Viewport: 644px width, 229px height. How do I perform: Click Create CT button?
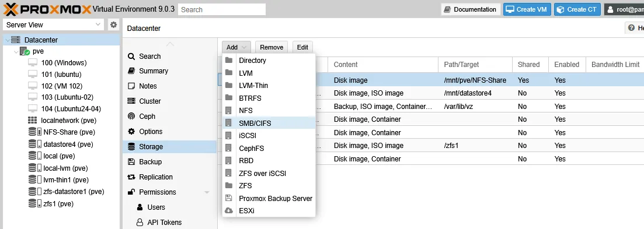tap(577, 9)
